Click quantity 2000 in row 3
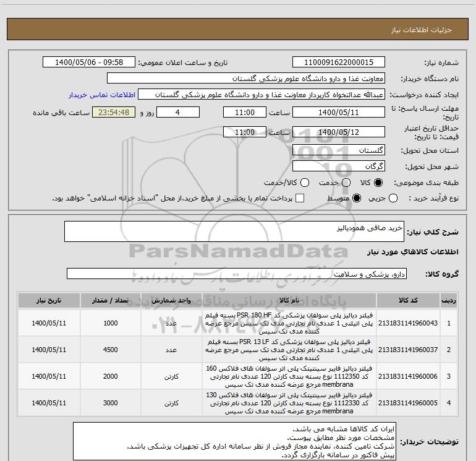 (111, 376)
